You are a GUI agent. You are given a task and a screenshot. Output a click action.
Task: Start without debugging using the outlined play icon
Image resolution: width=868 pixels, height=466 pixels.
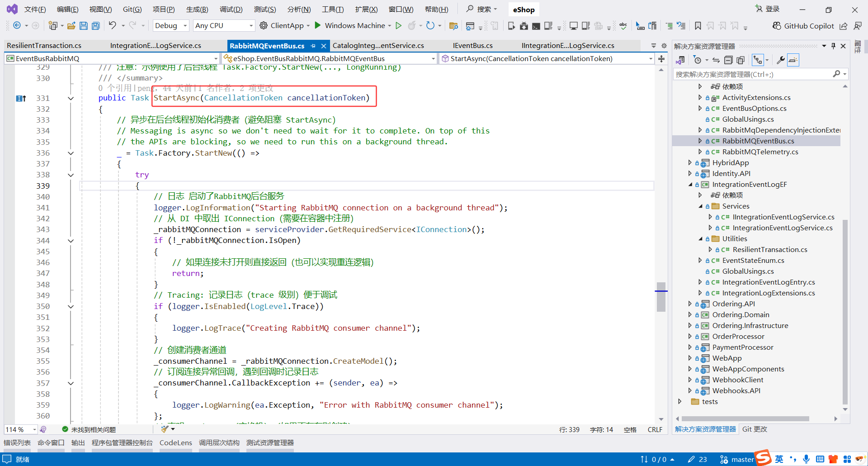[x=399, y=25]
